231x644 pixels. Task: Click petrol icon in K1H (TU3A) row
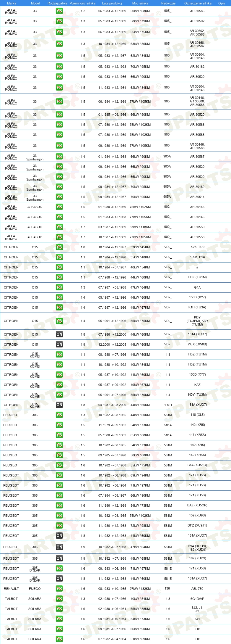pos(59,307)
